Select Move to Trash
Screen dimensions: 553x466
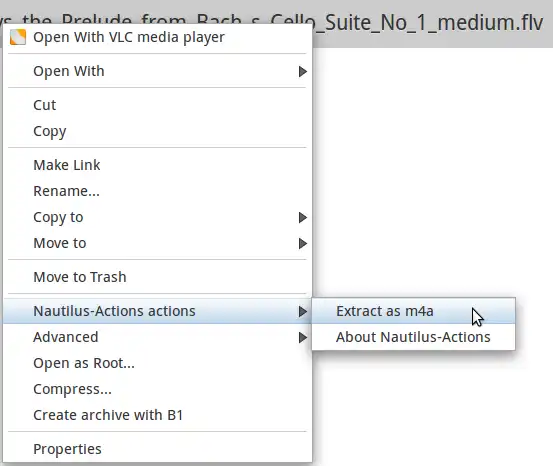[x=157, y=277]
